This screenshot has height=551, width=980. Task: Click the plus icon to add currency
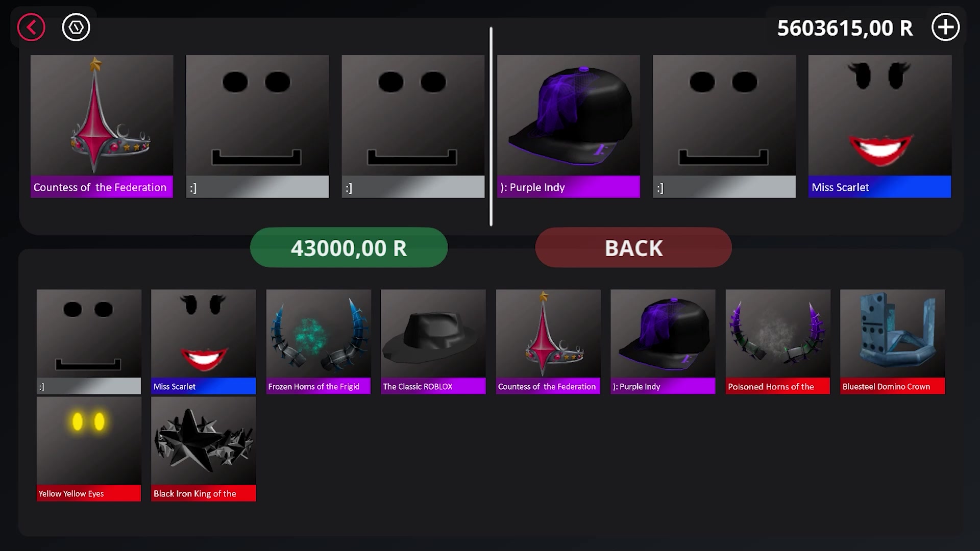[945, 27]
